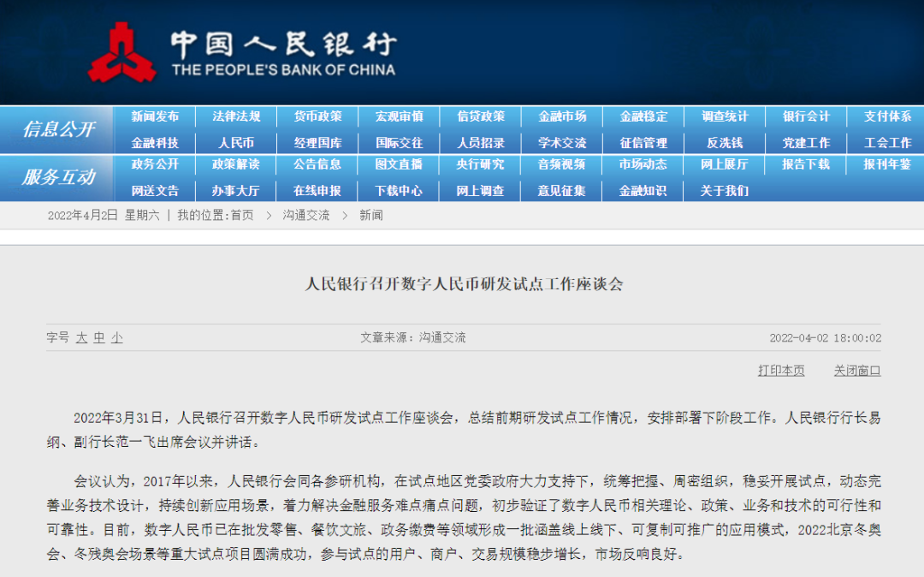Go to the 支付体系 section
Image resolution: width=924 pixels, height=577 pixels.
tap(887, 116)
